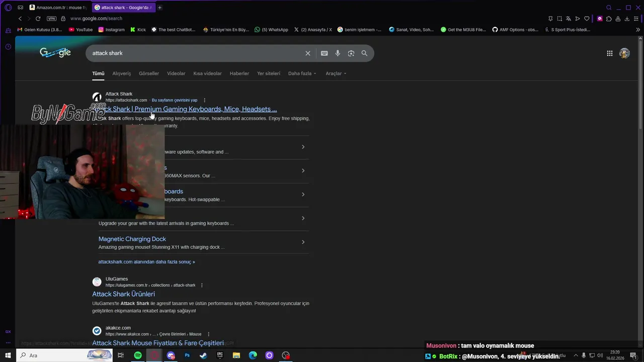
Task: Open more options for UluGames result
Action: [202, 285]
